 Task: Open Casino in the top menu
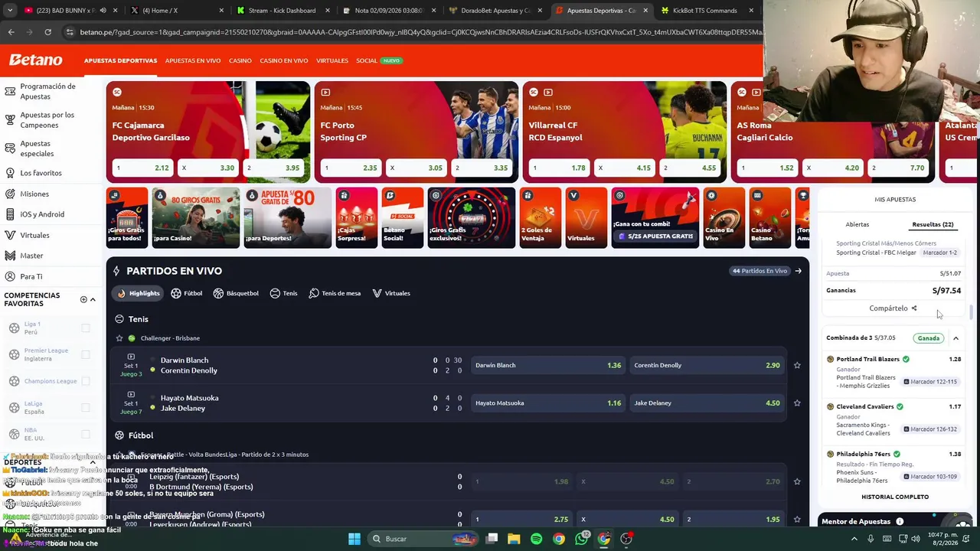click(x=240, y=60)
